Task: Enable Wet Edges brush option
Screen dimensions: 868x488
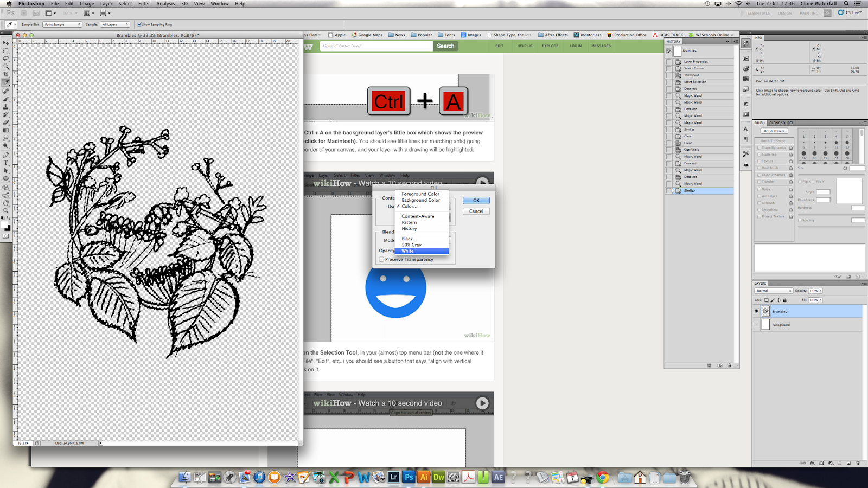Action: point(758,196)
